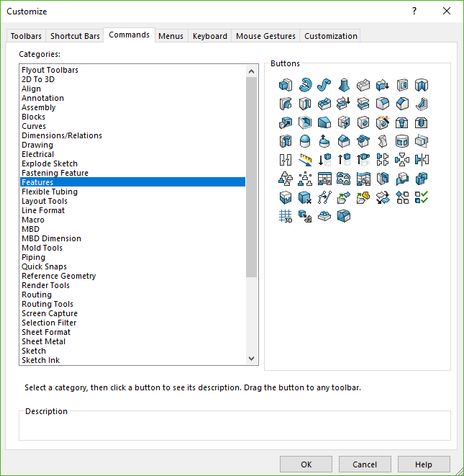Image resolution: width=464 pixels, height=476 pixels.
Task: Open the Mouse Gestures tab
Action: pyautogui.click(x=265, y=36)
